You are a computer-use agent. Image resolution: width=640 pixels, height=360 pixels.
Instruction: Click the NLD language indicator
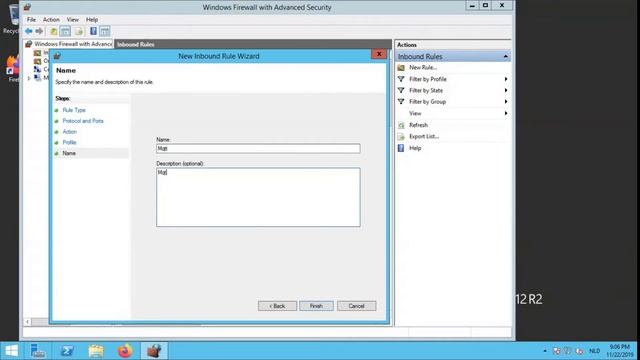click(x=594, y=351)
